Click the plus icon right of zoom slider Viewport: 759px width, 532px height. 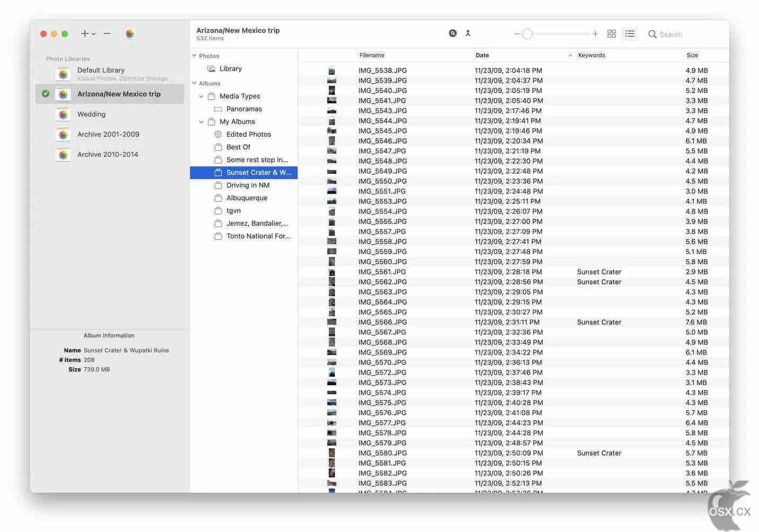pos(595,34)
